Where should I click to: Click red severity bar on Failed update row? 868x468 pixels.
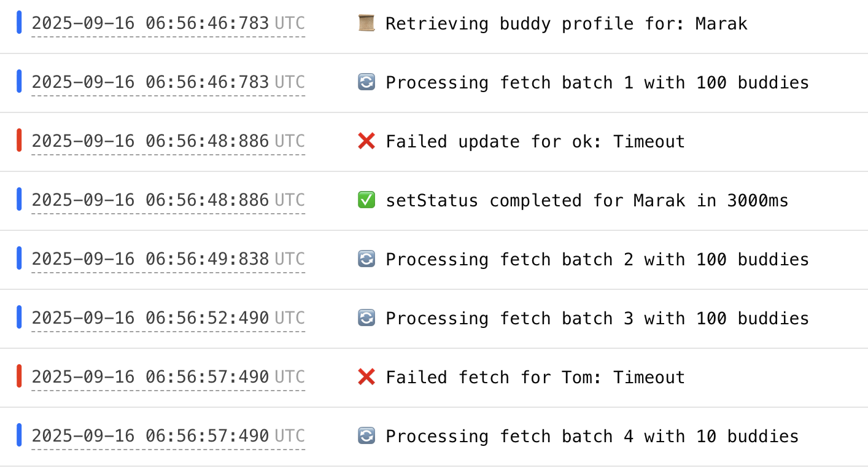tap(19, 141)
